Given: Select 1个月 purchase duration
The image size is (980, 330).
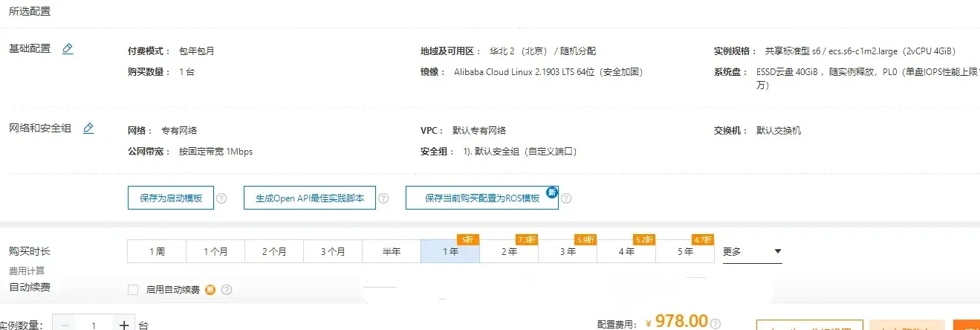Looking at the screenshot, I should click(215, 252).
